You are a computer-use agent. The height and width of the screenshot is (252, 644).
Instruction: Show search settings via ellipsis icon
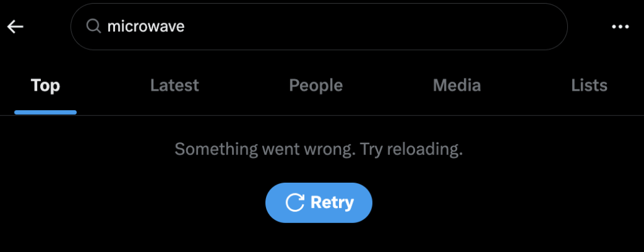click(620, 26)
